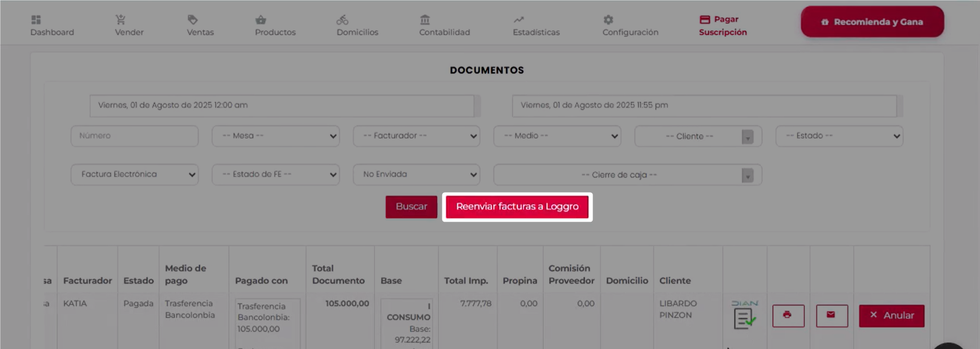Open the Ventas tag icon

click(192, 20)
